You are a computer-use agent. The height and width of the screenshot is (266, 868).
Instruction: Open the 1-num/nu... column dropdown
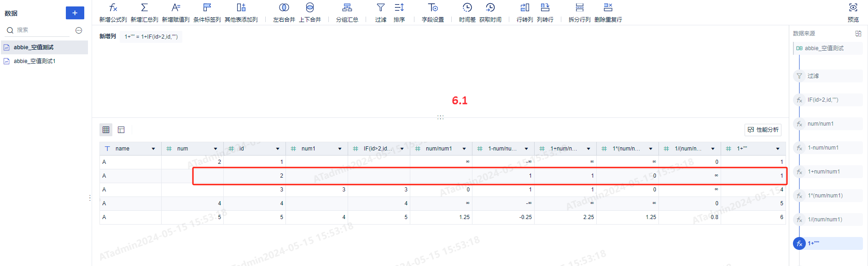(x=526, y=149)
